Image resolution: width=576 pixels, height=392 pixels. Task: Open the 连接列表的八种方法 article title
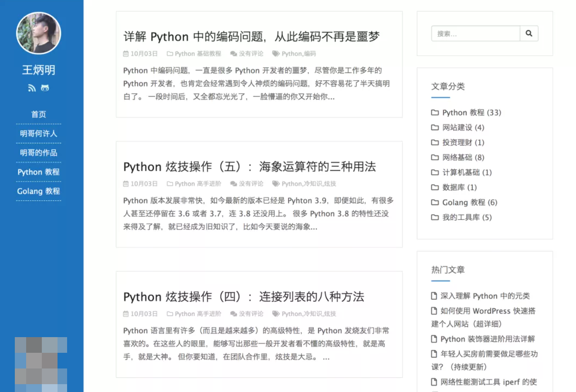tap(244, 297)
